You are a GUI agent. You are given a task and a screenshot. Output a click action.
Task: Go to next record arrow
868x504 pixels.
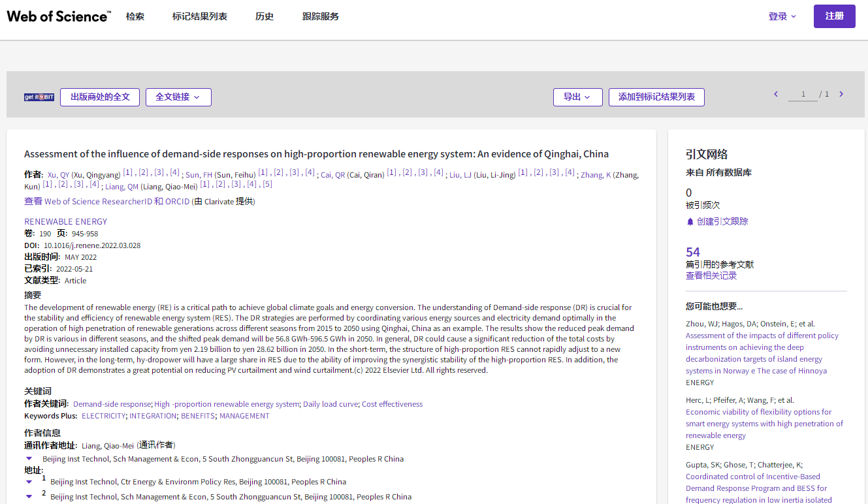[841, 94]
